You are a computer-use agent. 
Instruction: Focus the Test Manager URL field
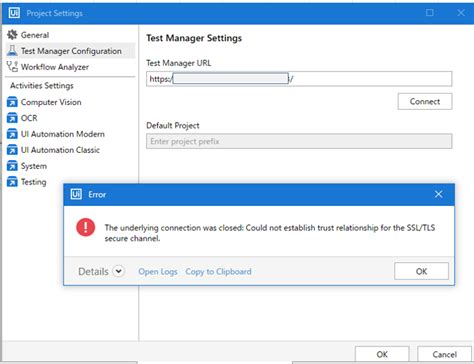point(299,79)
